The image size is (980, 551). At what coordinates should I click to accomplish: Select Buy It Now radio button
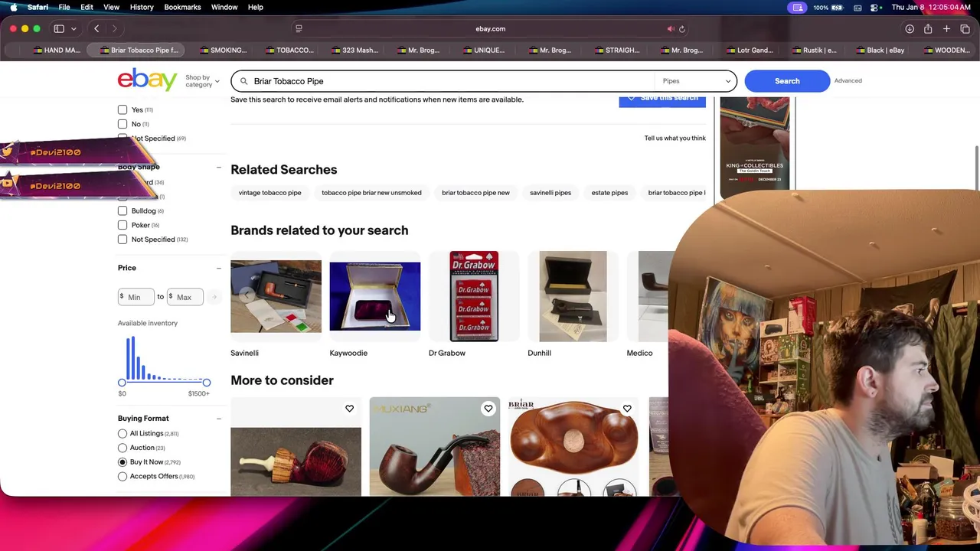[x=122, y=462]
